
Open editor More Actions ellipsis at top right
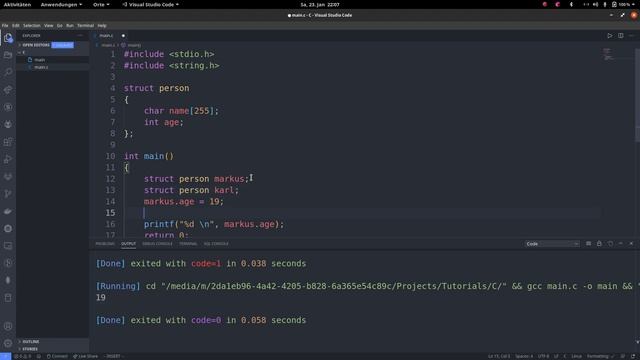click(631, 36)
